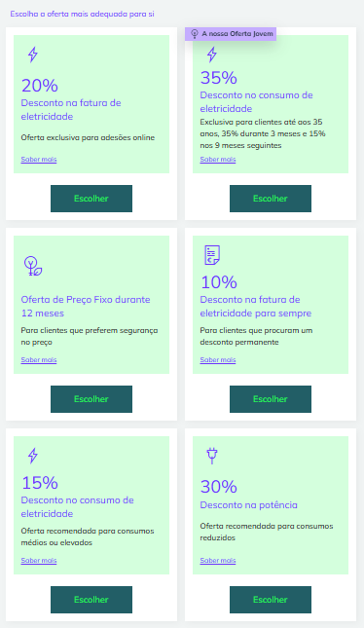The image size is (364, 628).
Task: Choose the 35% youth consumption offer
Action: [271, 199]
